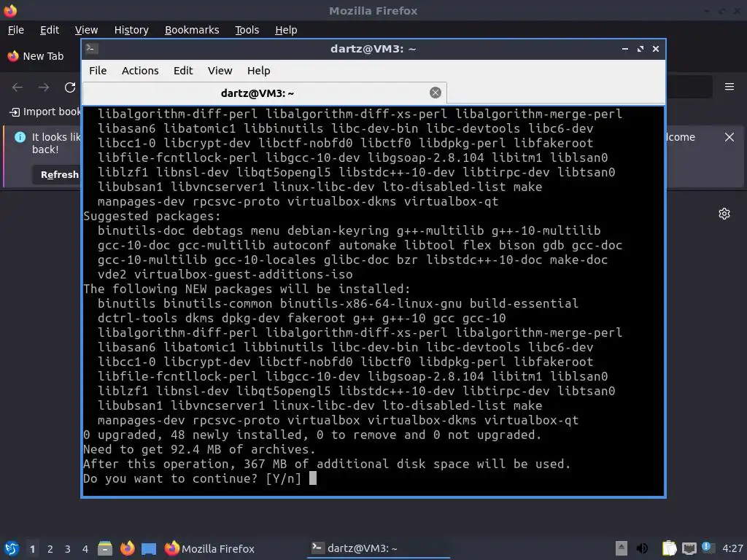Click the 'Suggested packages:' line in terminal
Screen dimensions: 747x560
152,216
